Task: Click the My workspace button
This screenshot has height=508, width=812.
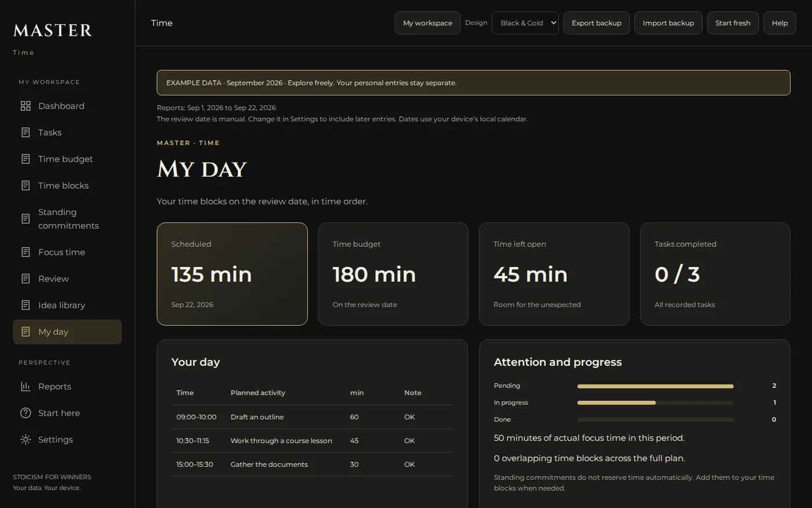Action: point(427,23)
